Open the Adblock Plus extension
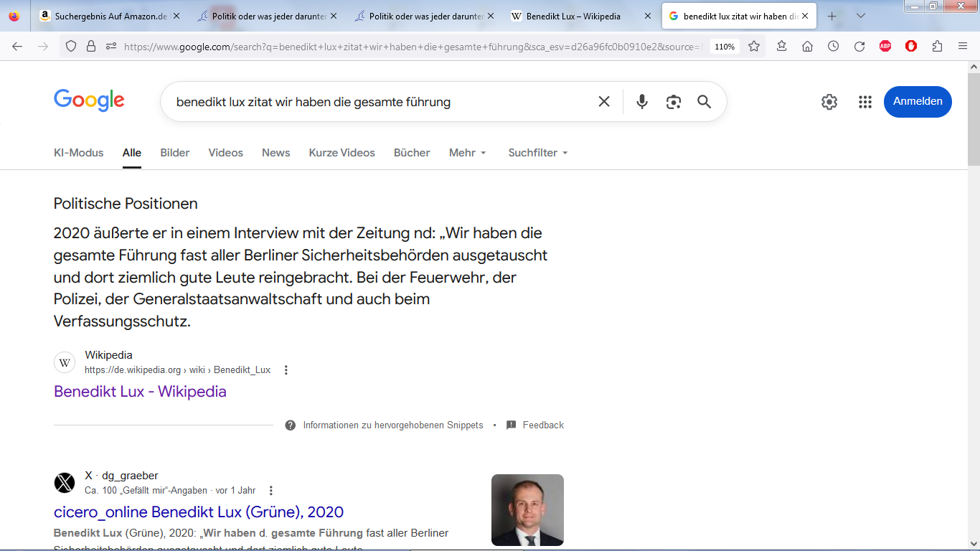 (x=885, y=47)
